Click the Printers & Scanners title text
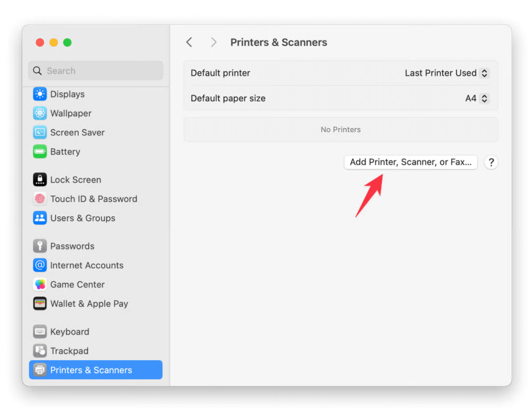Screen dimensions: 532x408 pyautogui.click(x=278, y=42)
